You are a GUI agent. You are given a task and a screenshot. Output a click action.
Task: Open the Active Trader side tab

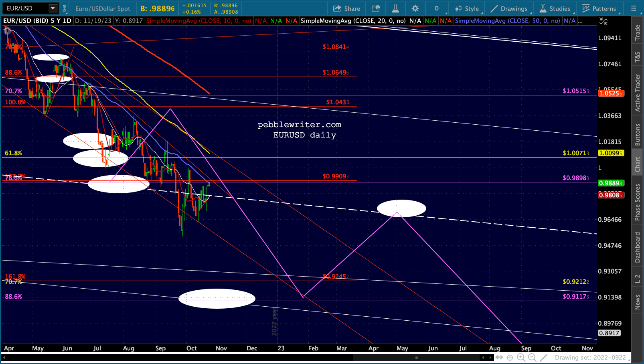pos(637,93)
